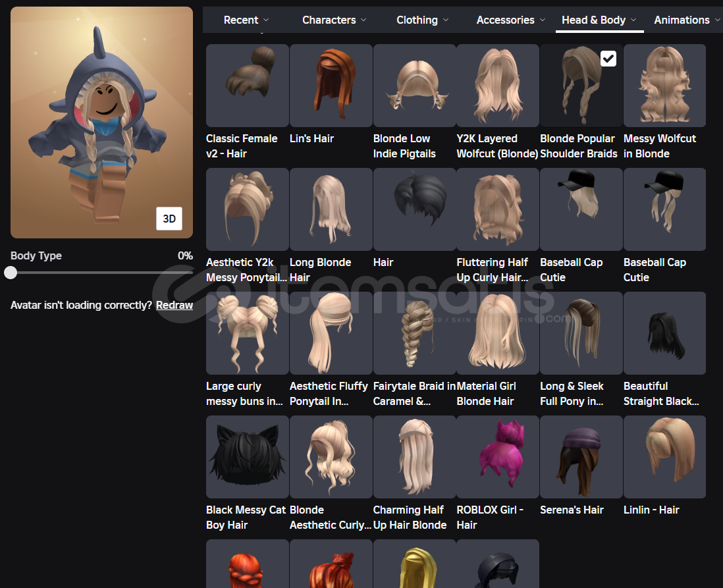Image resolution: width=723 pixels, height=588 pixels.
Task: Equip Lin's Hair orange hairstyle
Action: point(331,86)
